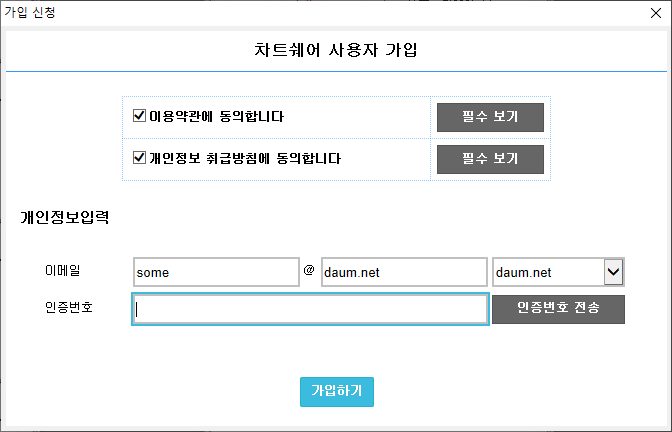Focus the email domain text field
The height and width of the screenshot is (432, 672).
(x=403, y=272)
